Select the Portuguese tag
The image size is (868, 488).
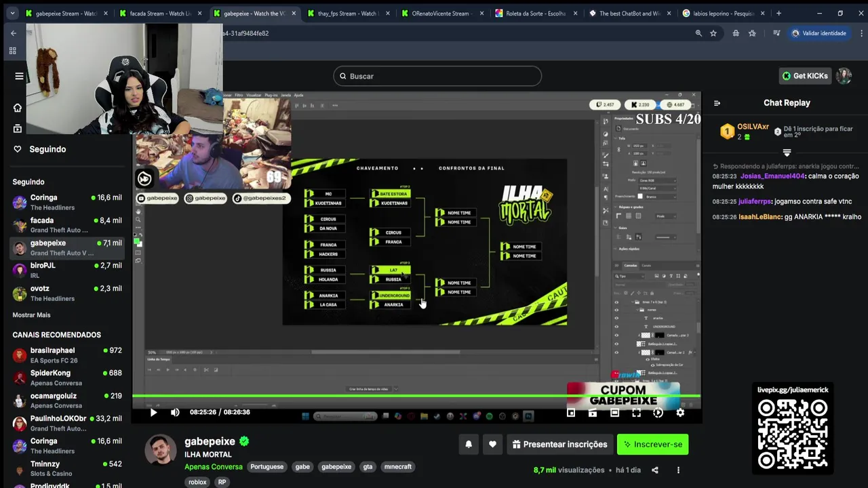[x=267, y=467]
